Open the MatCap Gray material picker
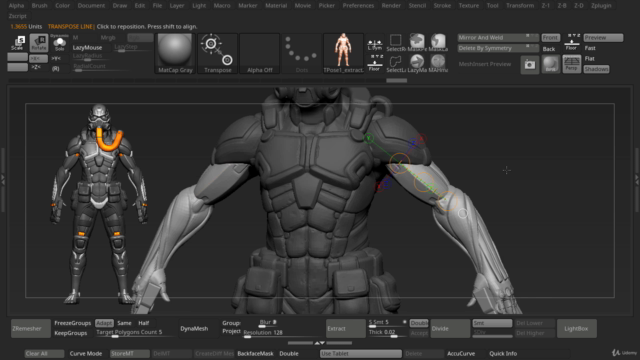This screenshot has height=360, width=640. tap(175, 53)
